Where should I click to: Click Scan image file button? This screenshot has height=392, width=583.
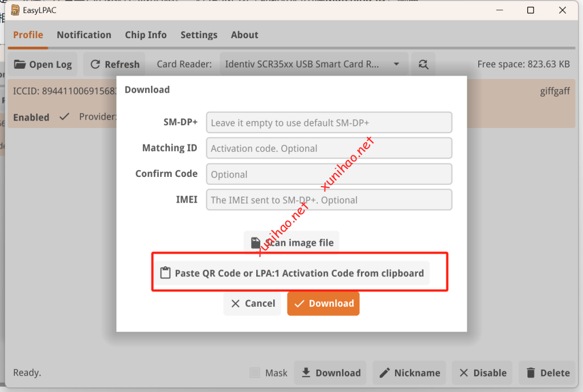291,242
